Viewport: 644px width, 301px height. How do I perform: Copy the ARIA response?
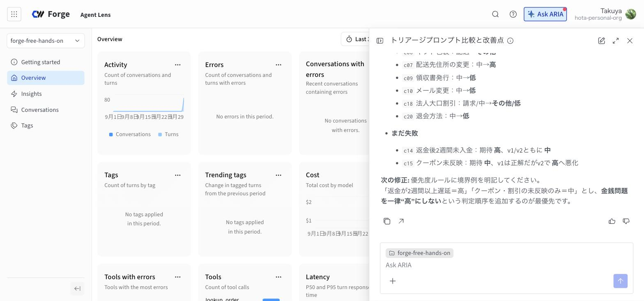coord(387,221)
